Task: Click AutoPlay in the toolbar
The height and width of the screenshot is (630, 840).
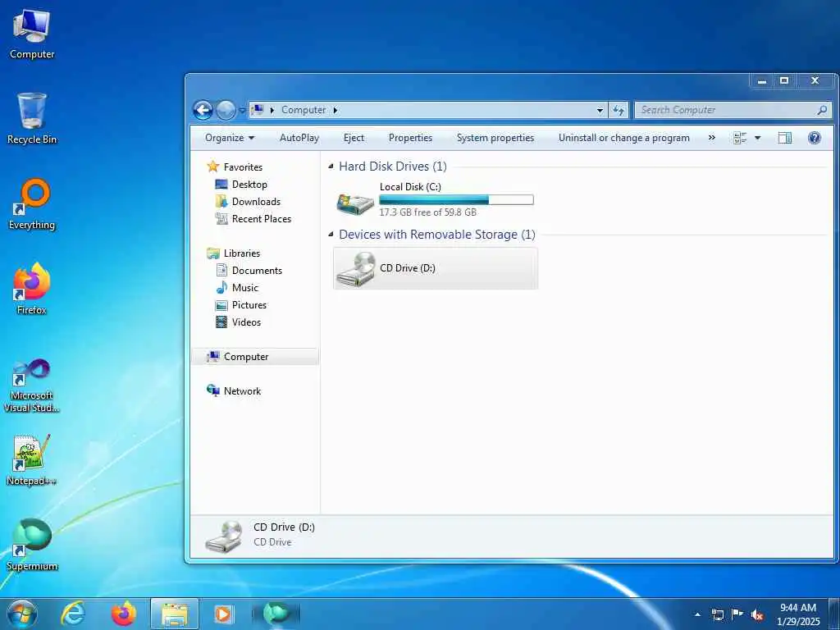Action: (299, 138)
